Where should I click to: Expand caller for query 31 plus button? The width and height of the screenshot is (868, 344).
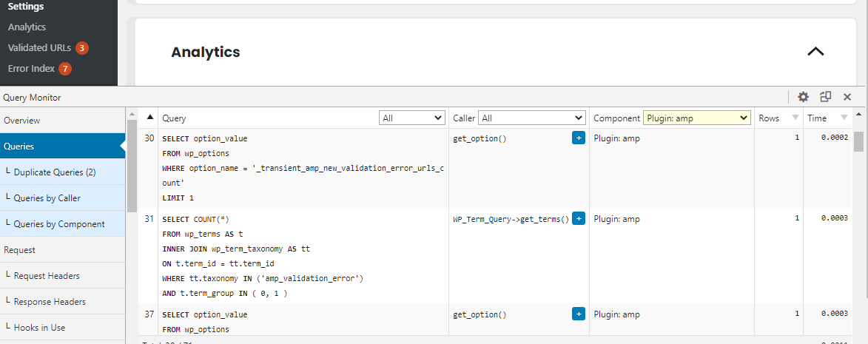pos(579,218)
